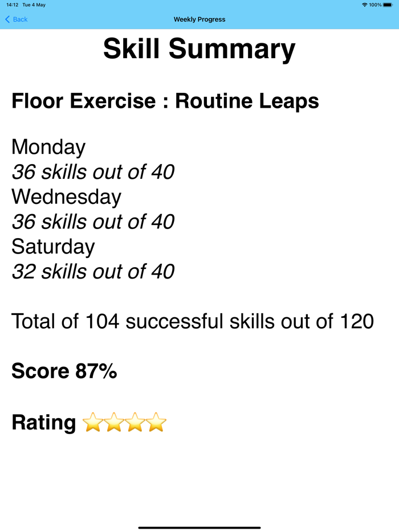Click the Wi-Fi status icon
The image size is (399, 532).
click(365, 5)
